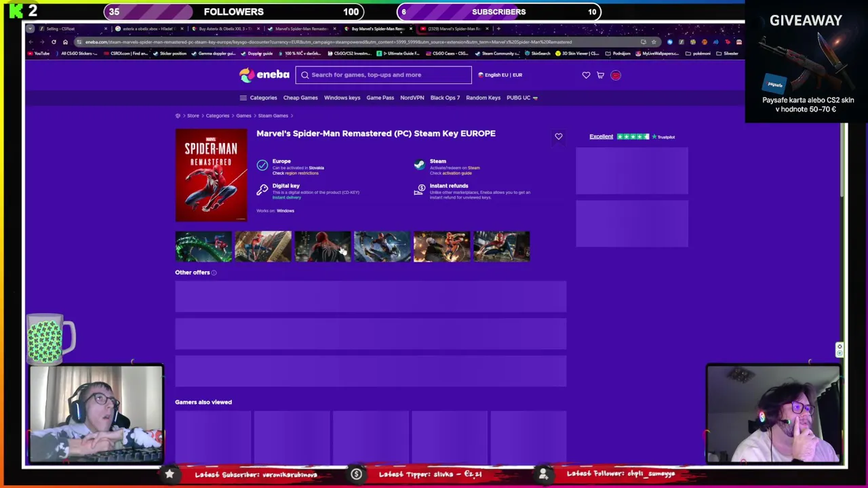Open Sticker position bookmark

(169, 54)
